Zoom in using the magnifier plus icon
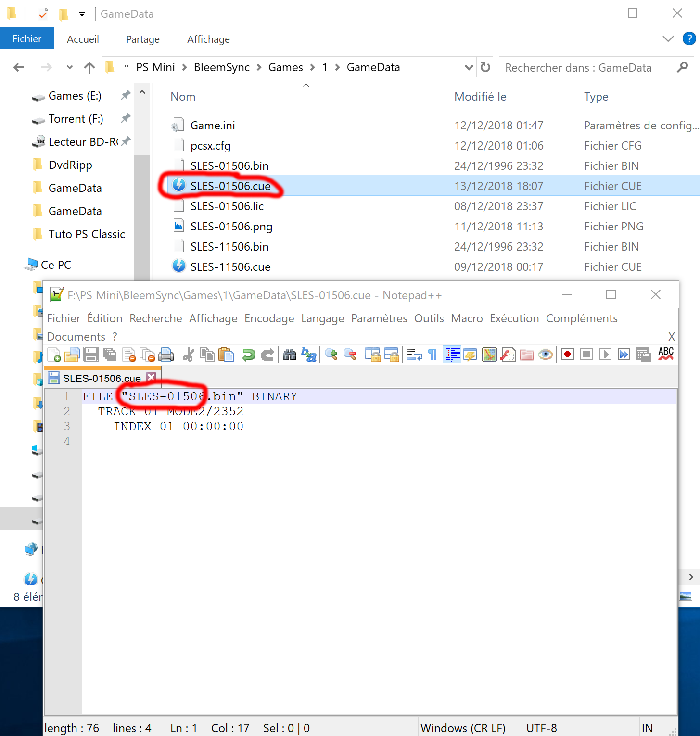The width and height of the screenshot is (700, 736). (331, 355)
